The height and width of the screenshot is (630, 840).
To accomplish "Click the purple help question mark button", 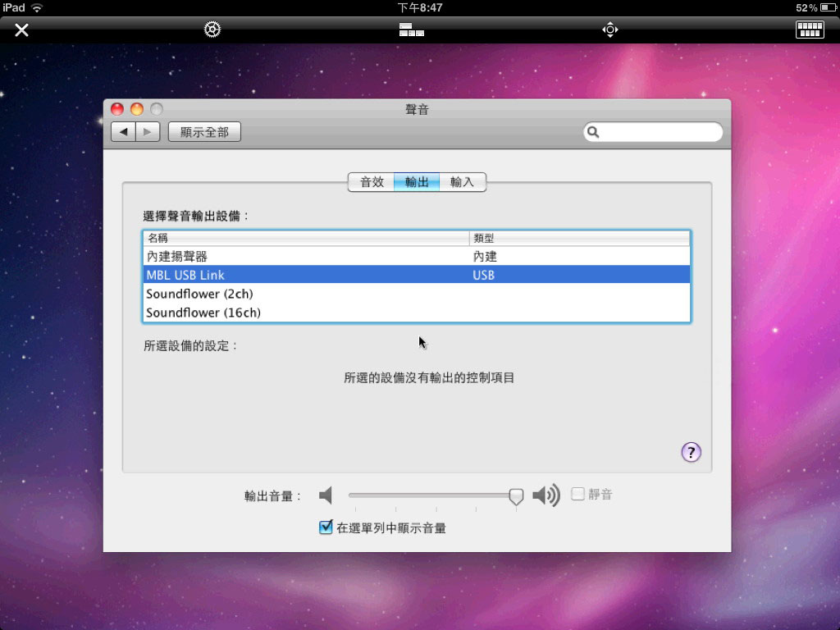I will [691, 452].
